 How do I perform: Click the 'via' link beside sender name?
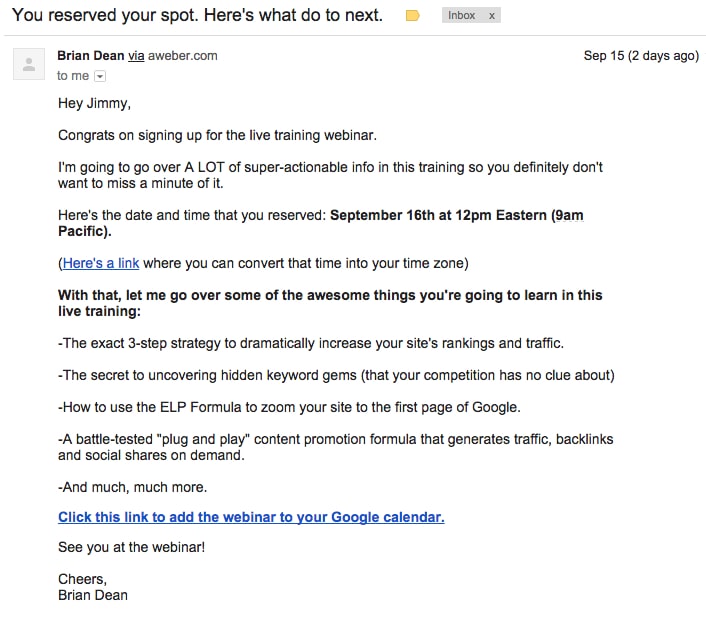(x=136, y=56)
